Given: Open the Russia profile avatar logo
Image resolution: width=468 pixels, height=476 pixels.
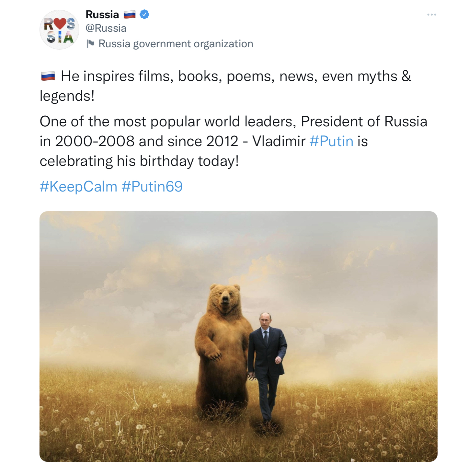Looking at the screenshot, I should (x=59, y=30).
